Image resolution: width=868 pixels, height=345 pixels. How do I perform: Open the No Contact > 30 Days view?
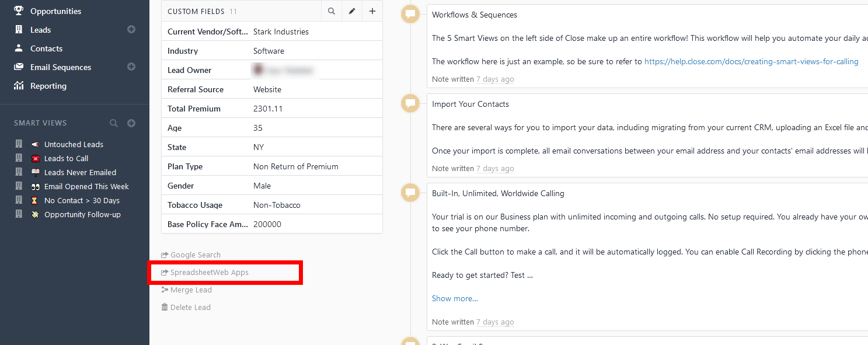click(82, 200)
